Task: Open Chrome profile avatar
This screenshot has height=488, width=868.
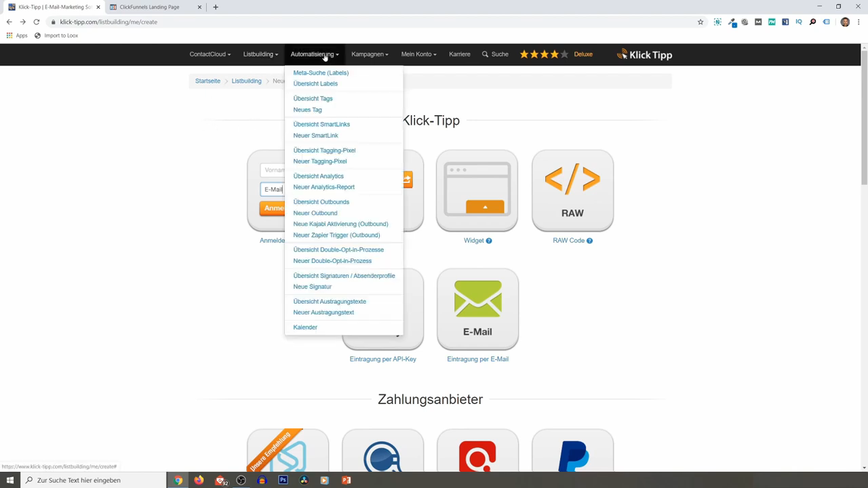Action: coord(845,22)
